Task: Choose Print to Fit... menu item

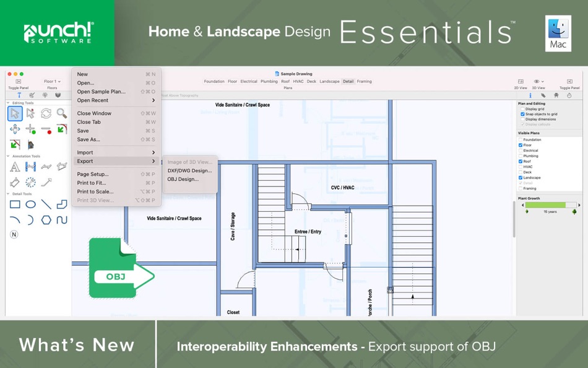Action: [x=116, y=183]
